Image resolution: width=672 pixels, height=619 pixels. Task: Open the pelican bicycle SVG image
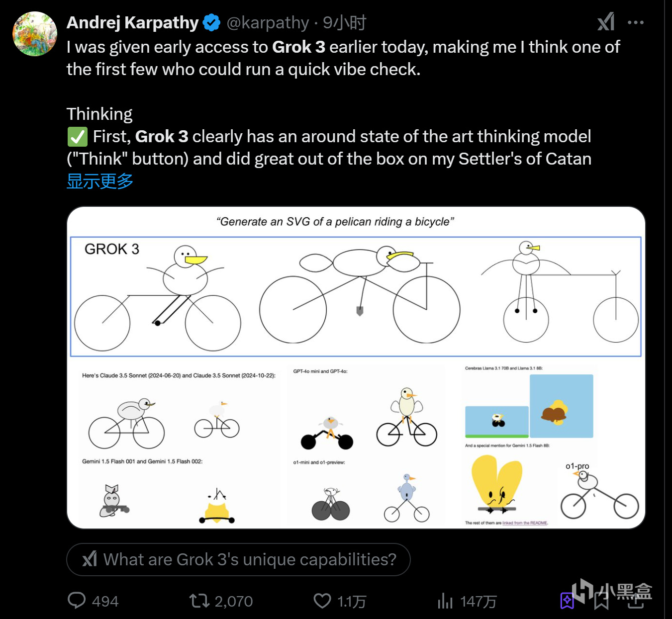(x=356, y=367)
